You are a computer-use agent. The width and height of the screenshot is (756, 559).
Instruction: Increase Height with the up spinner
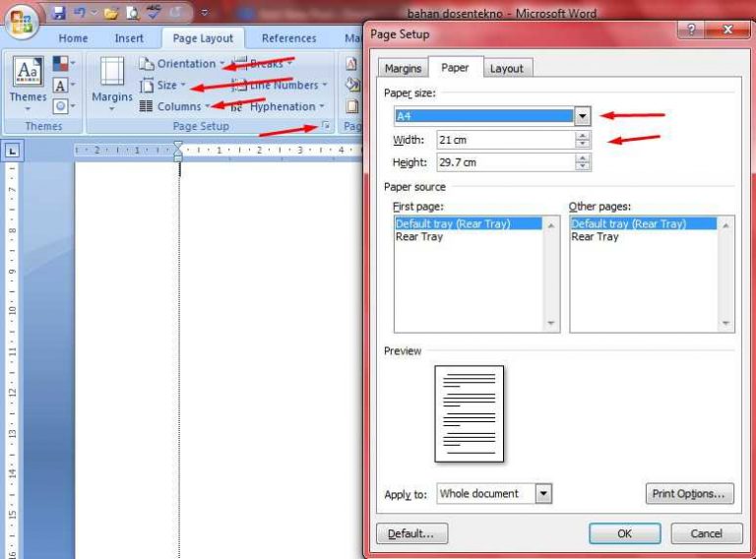pyautogui.click(x=583, y=158)
